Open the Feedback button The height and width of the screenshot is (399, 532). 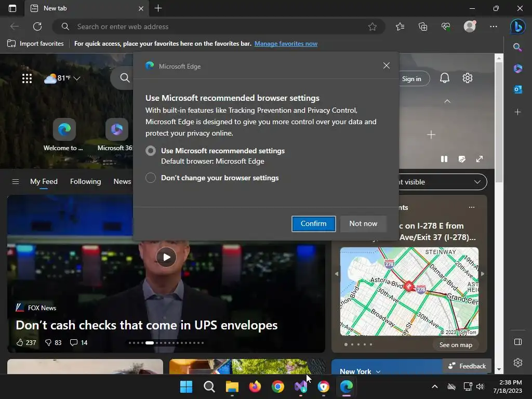pyautogui.click(x=467, y=366)
